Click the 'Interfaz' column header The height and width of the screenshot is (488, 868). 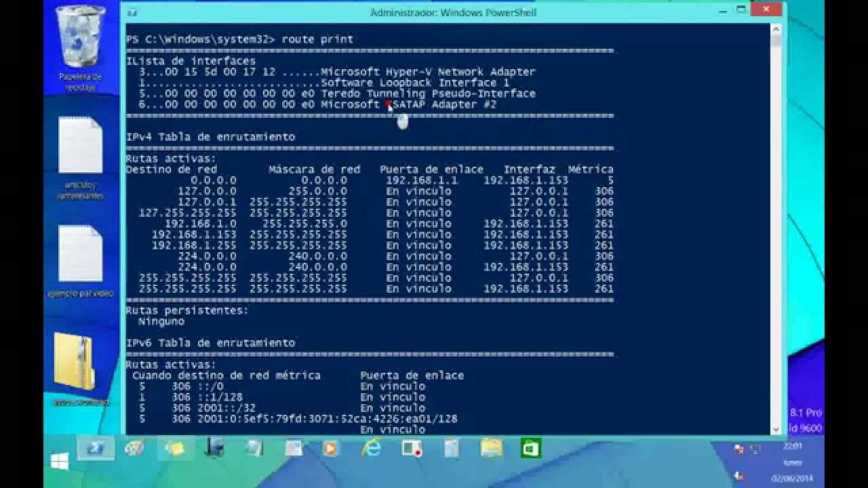point(529,169)
